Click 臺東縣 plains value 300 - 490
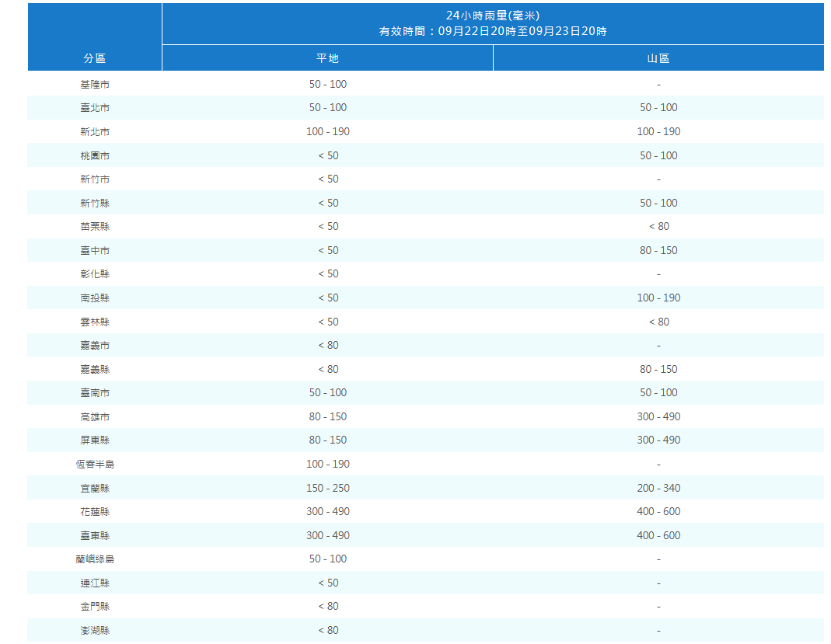The height and width of the screenshot is (644, 831). click(x=327, y=536)
